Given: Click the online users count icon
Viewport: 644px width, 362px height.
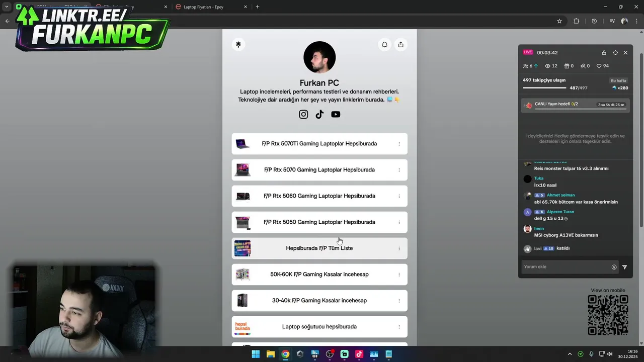Looking at the screenshot, I should [x=526, y=66].
